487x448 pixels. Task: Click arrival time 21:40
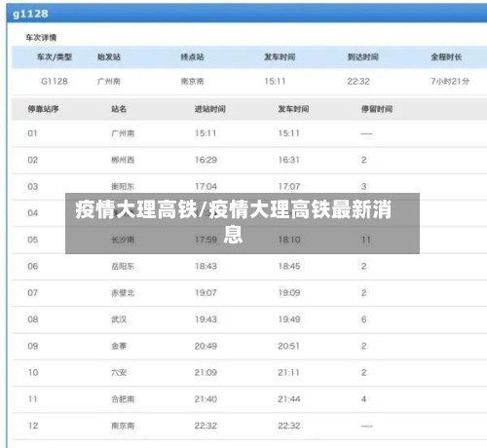pyautogui.click(x=206, y=399)
